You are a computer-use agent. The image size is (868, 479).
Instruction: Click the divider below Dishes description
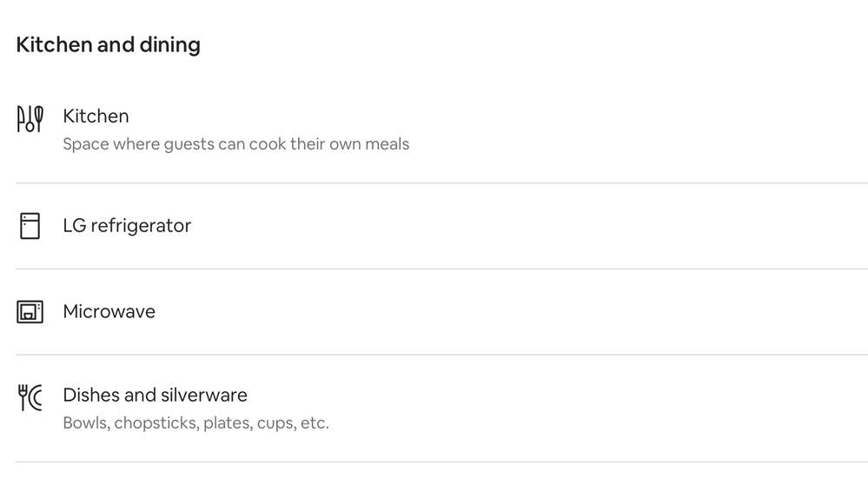441,462
